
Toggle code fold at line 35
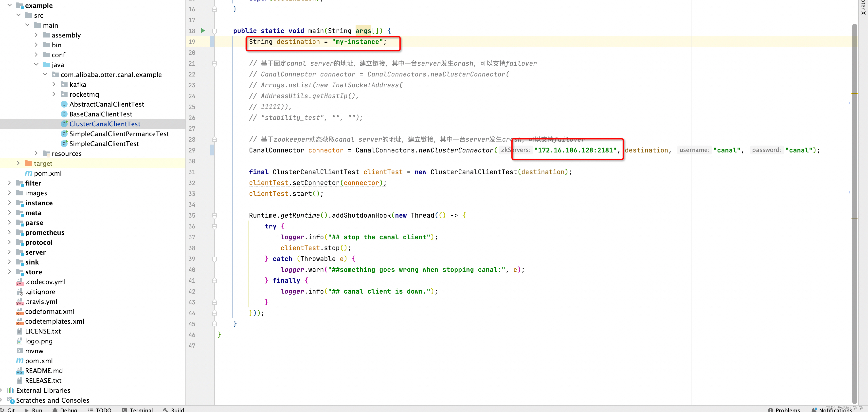coord(215,215)
